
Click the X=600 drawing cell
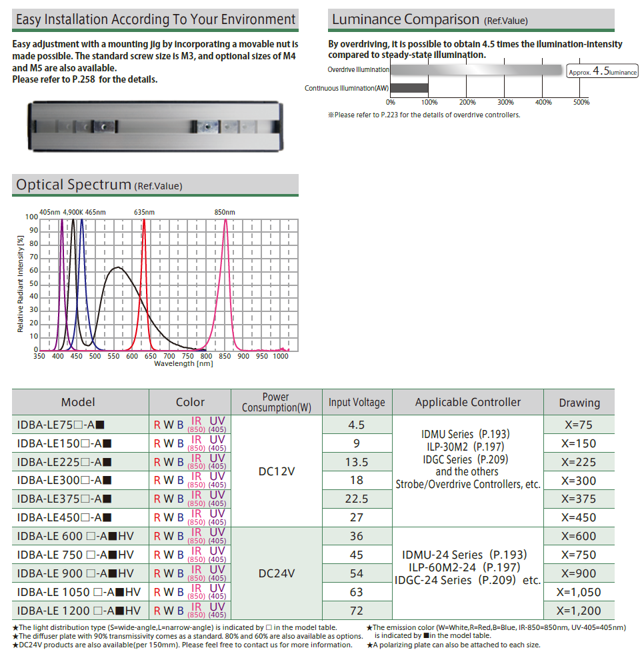click(x=579, y=536)
